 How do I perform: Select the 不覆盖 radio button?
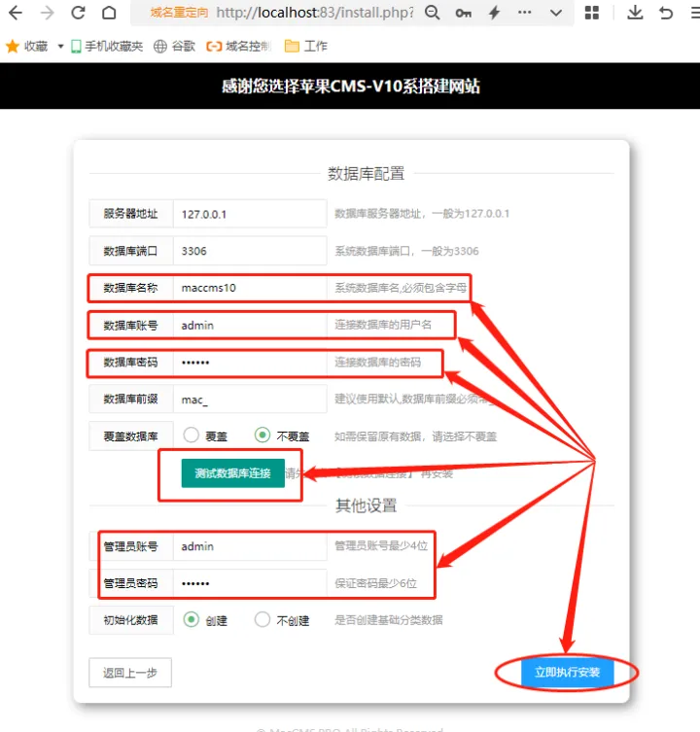pos(262,436)
